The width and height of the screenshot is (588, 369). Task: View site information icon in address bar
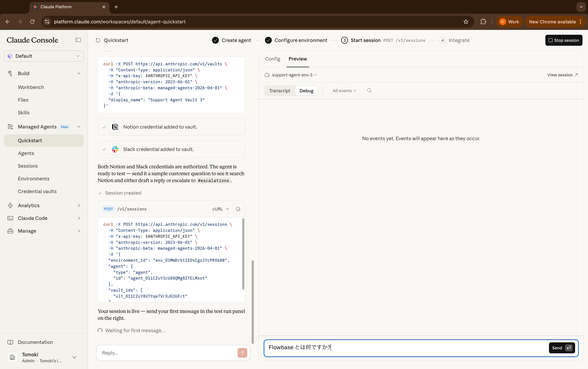click(47, 22)
